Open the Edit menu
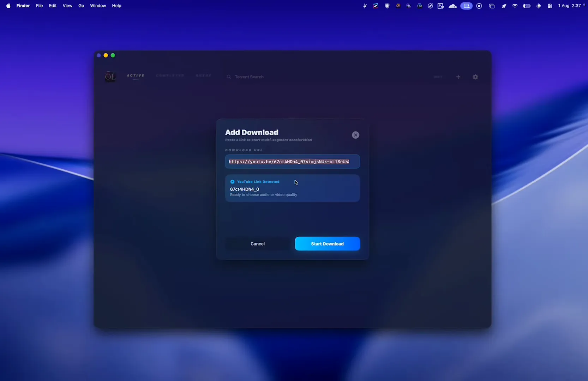The height and width of the screenshot is (381, 588). 53,6
